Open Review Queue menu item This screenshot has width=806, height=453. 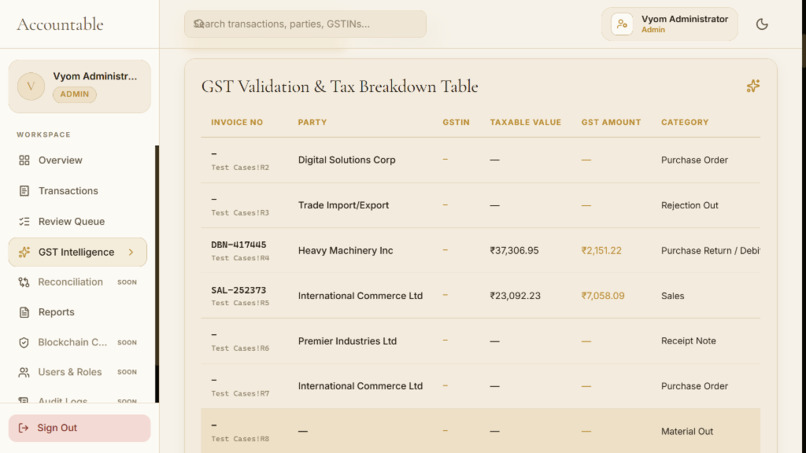click(77, 222)
